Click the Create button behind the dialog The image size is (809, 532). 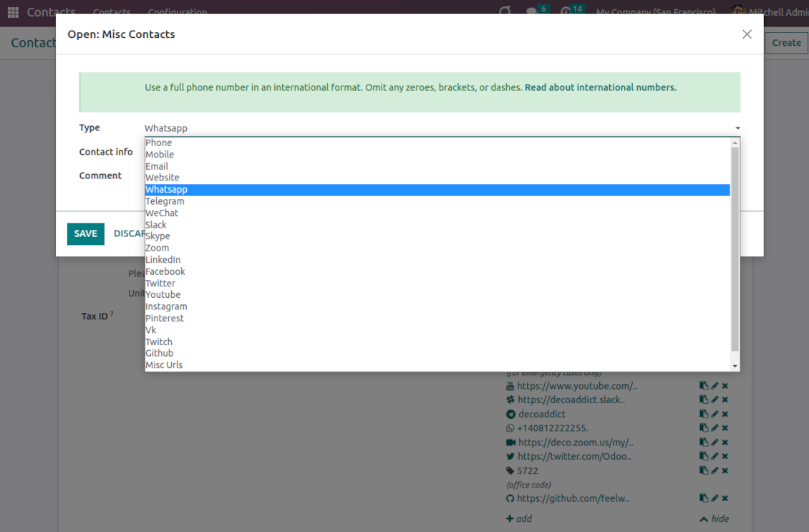786,43
